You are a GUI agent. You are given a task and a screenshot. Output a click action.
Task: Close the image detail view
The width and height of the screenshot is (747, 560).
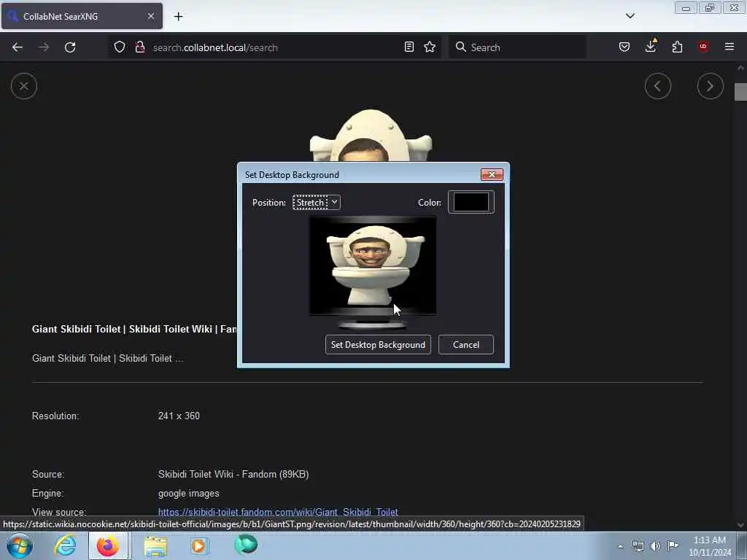tap(24, 86)
